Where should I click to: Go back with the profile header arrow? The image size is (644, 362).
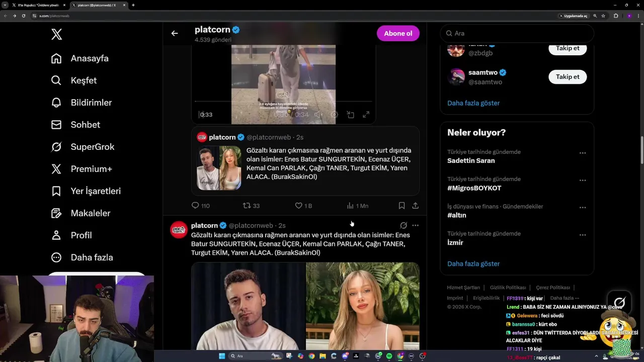tap(175, 33)
